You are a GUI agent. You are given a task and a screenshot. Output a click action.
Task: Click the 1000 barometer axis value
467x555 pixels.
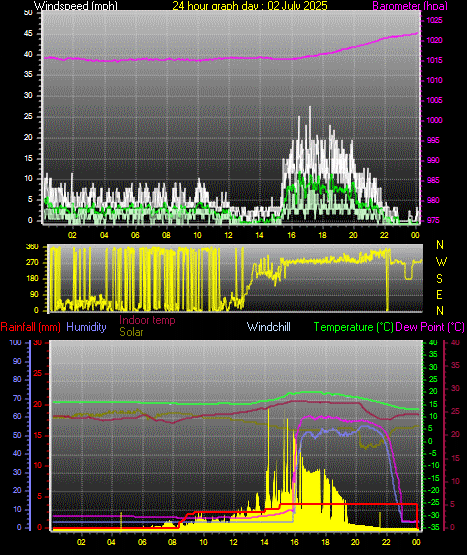pyautogui.click(x=434, y=120)
